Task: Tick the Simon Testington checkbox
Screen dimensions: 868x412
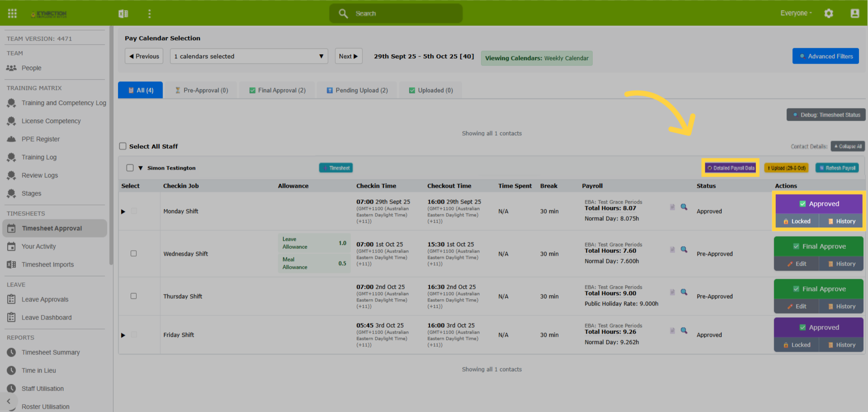Action: click(130, 168)
